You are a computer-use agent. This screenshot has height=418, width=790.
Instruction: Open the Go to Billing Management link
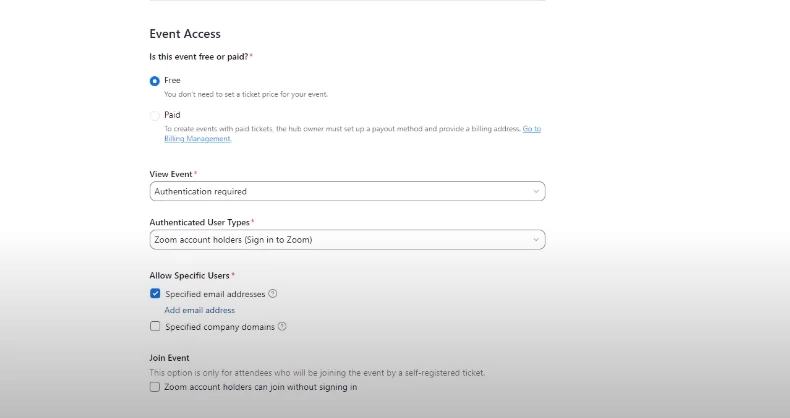click(x=531, y=129)
